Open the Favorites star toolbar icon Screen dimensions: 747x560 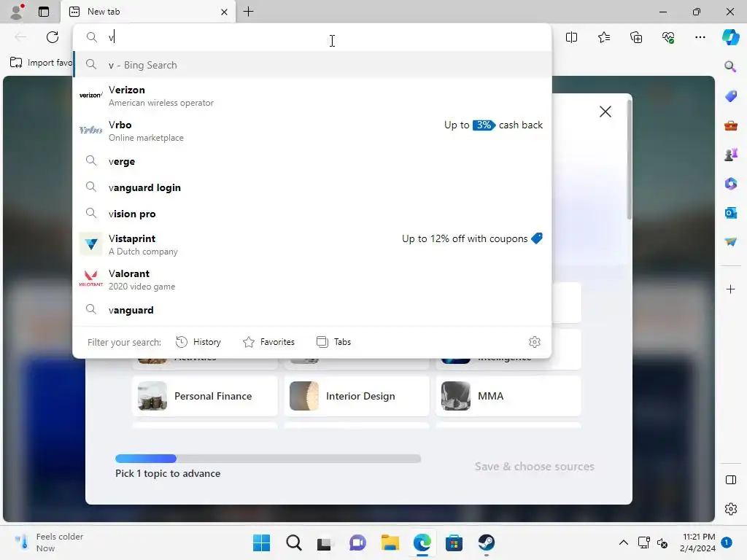point(603,37)
